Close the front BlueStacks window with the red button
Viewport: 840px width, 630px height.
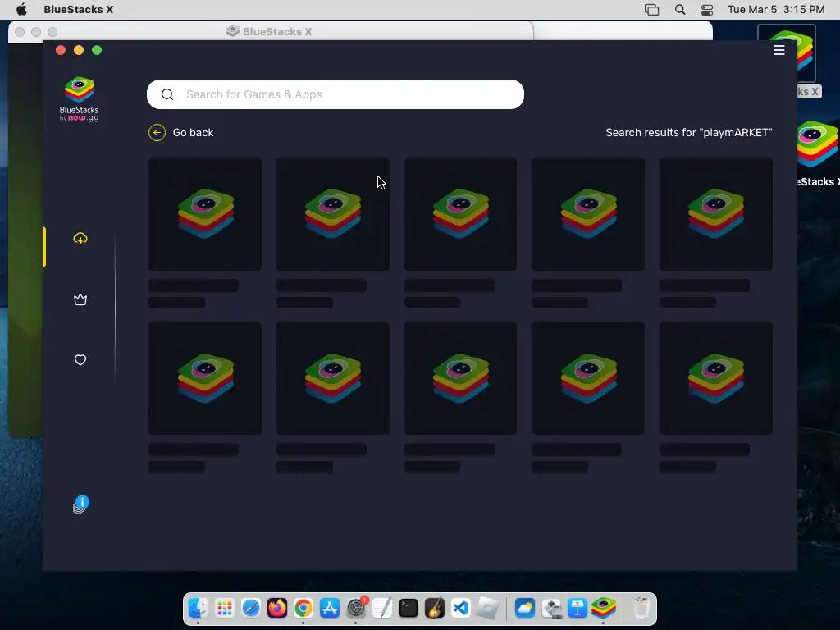tap(61, 50)
